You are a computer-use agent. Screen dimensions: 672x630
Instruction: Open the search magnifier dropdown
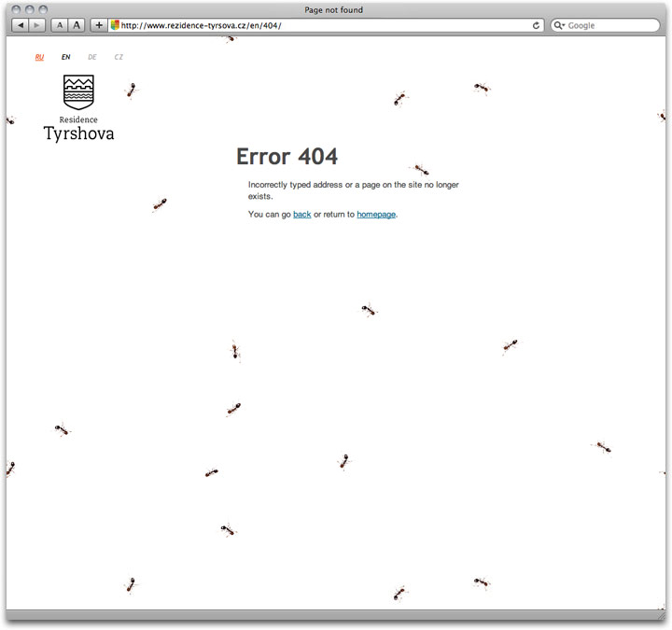(x=559, y=25)
